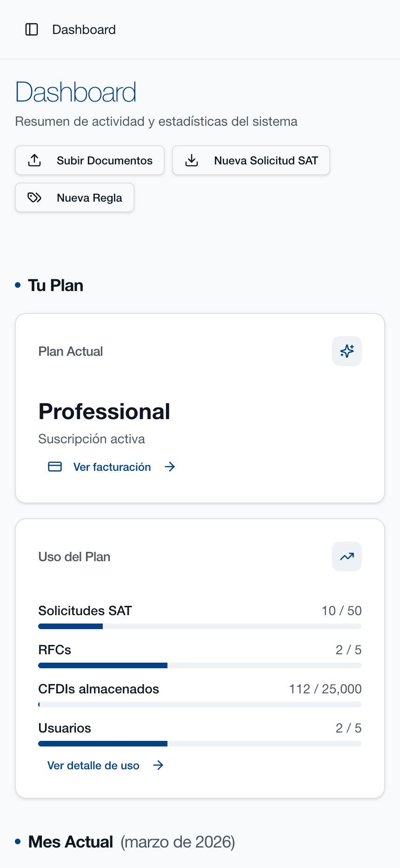Image resolution: width=400 pixels, height=868 pixels.
Task: Click the download icon on Nueva Solicitud SAT
Action: pos(192,161)
